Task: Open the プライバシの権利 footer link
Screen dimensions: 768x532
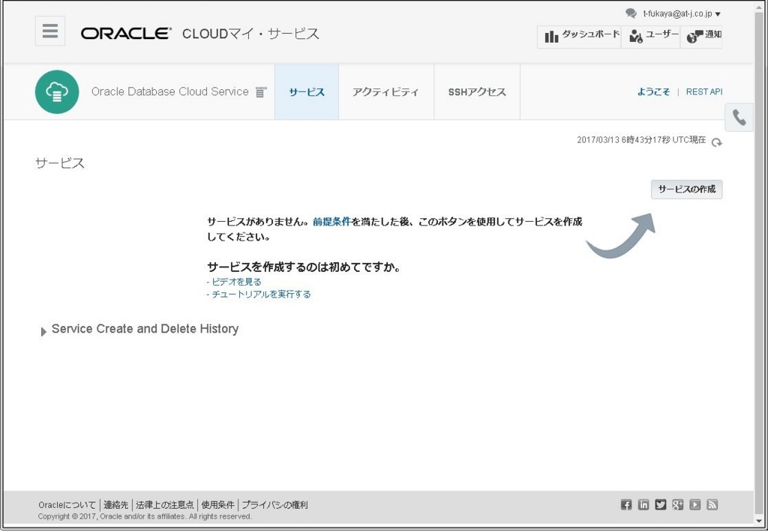Action: click(274, 505)
